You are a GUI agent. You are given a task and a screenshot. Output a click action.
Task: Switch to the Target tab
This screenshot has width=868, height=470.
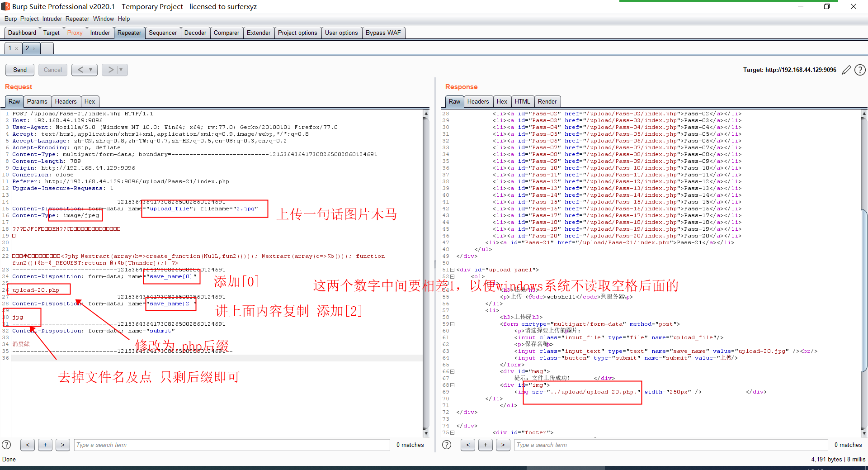point(52,33)
